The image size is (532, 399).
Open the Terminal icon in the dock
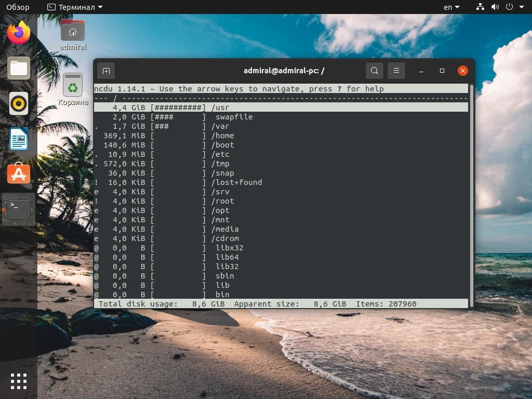[18, 208]
